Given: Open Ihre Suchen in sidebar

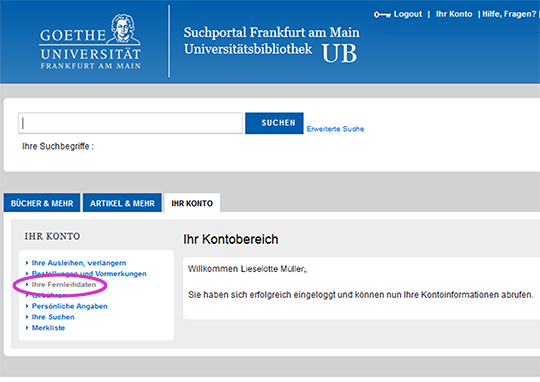Looking at the screenshot, I should pyautogui.click(x=53, y=317).
